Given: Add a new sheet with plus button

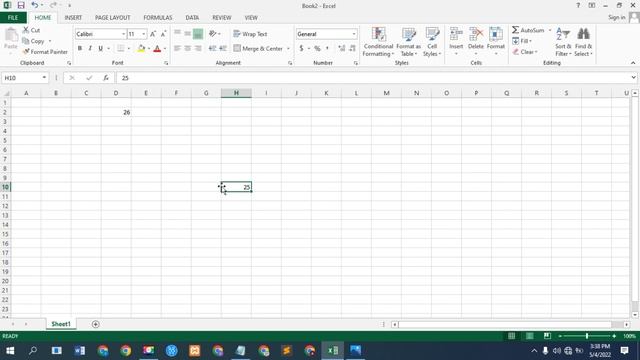Looking at the screenshot, I should [96, 324].
